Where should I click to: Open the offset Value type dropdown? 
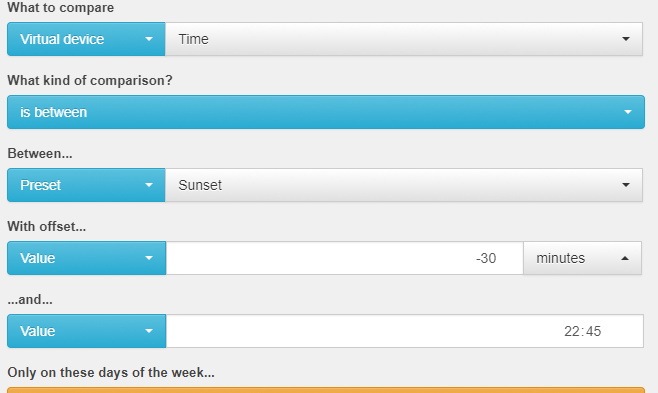tap(86, 258)
